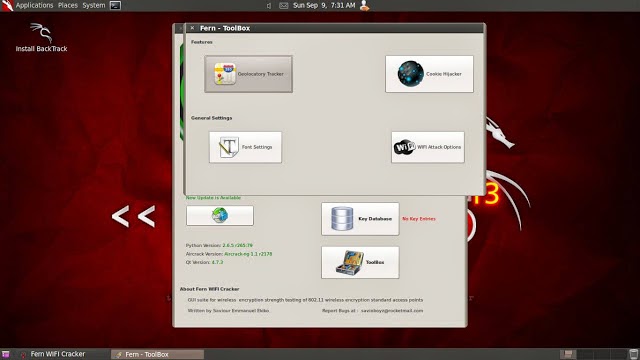Open Key Database in Fern WIFI Cracker
This screenshot has width=640, height=360.
(x=360, y=219)
